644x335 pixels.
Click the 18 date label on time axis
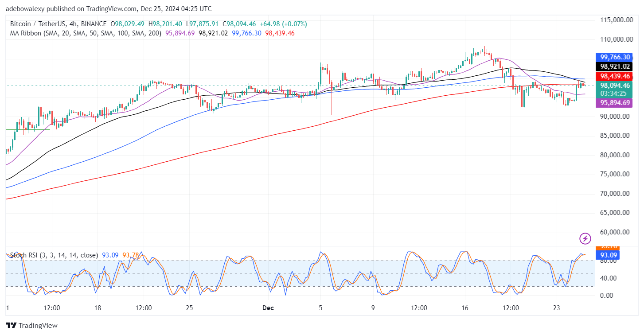98,308
